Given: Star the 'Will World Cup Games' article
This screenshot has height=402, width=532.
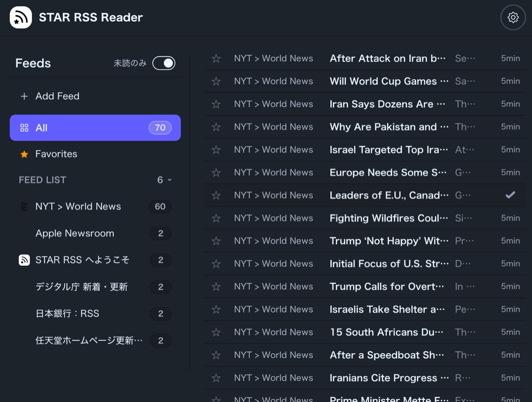Looking at the screenshot, I should (216, 81).
